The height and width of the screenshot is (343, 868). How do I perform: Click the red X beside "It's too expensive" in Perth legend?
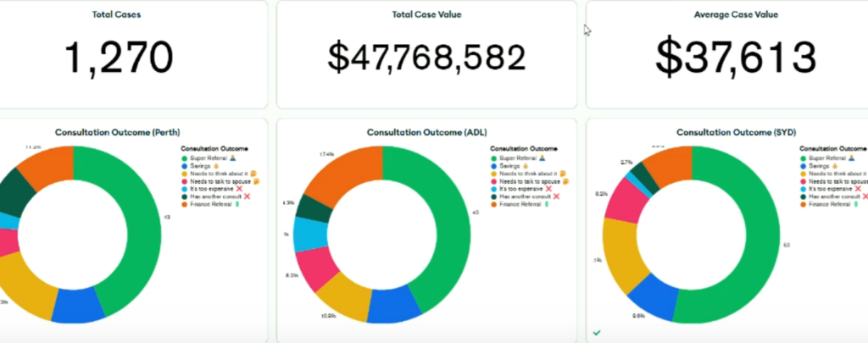click(238, 189)
